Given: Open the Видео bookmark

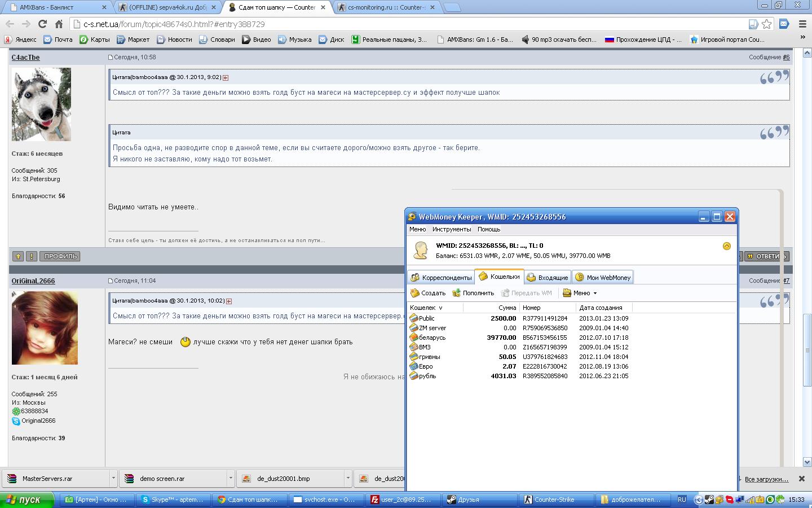Looking at the screenshot, I should (257, 40).
